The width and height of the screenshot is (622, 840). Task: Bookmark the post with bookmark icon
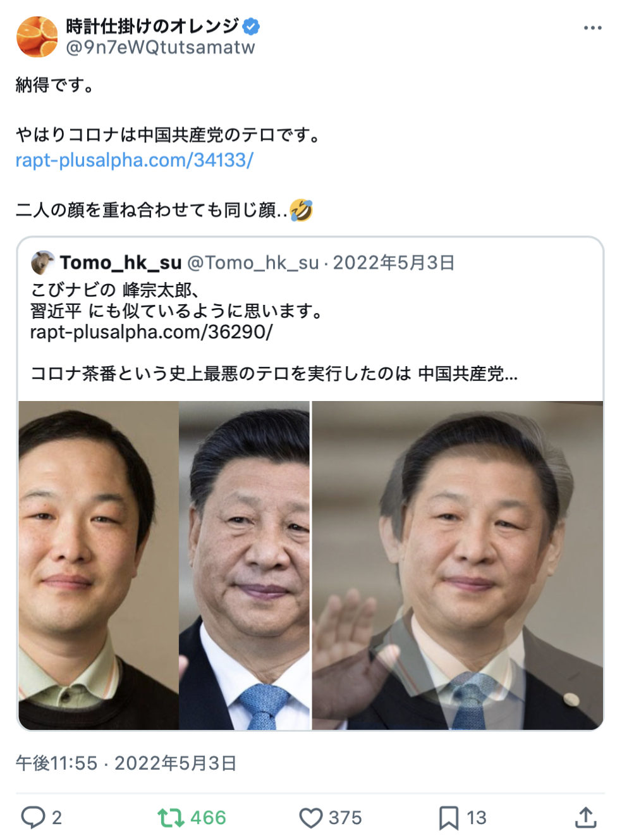point(449,818)
